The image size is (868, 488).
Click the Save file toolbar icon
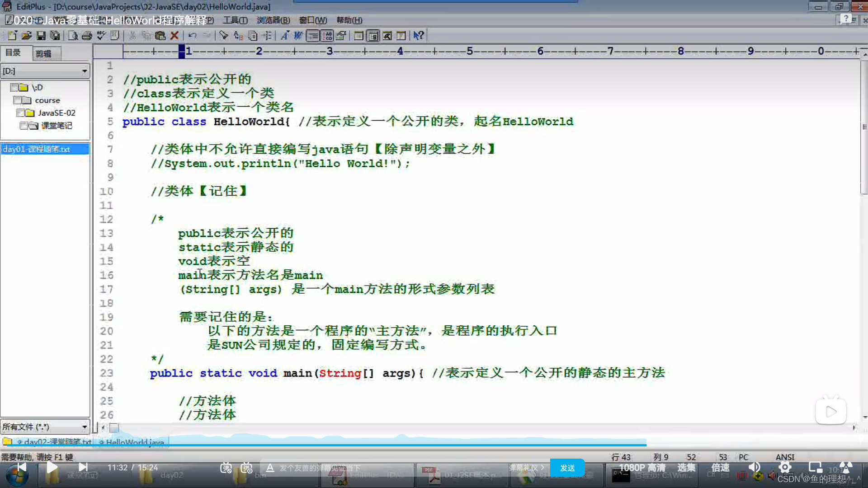pyautogui.click(x=41, y=36)
